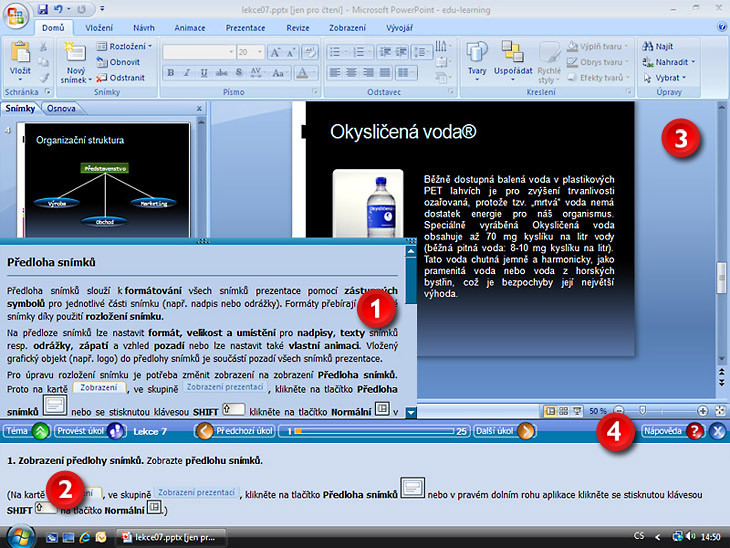The height and width of the screenshot is (548, 730).
Task: Click the Nový snímek icon
Action: click(75, 52)
